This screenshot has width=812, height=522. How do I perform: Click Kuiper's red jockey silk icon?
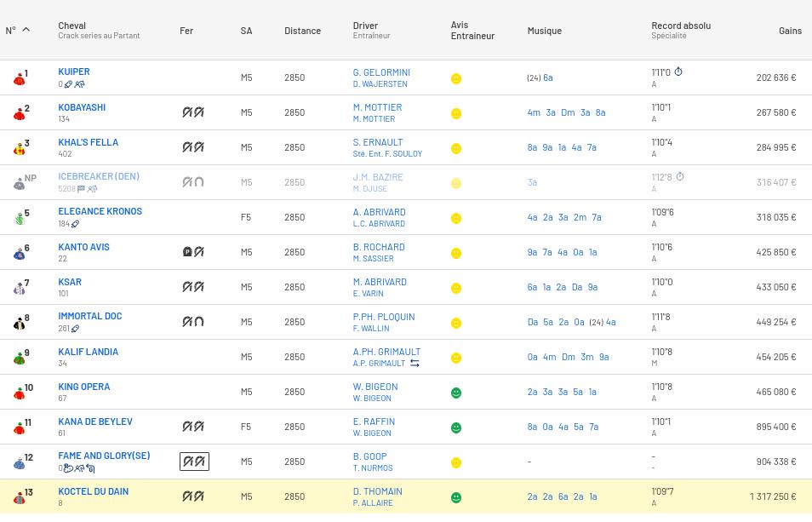[19, 78]
